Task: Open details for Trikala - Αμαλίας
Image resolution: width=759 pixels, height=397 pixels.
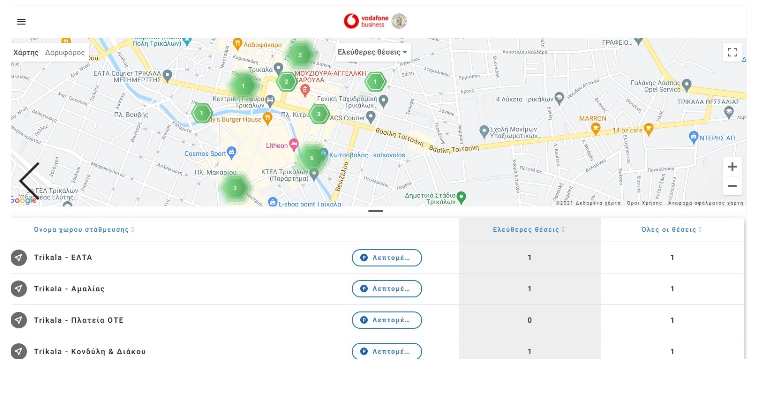Action: (387, 289)
